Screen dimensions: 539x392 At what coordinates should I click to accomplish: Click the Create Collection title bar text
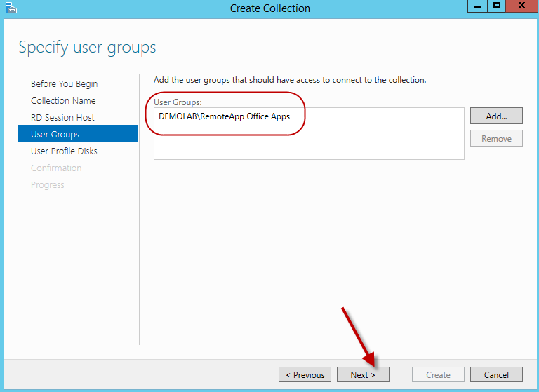pos(269,8)
